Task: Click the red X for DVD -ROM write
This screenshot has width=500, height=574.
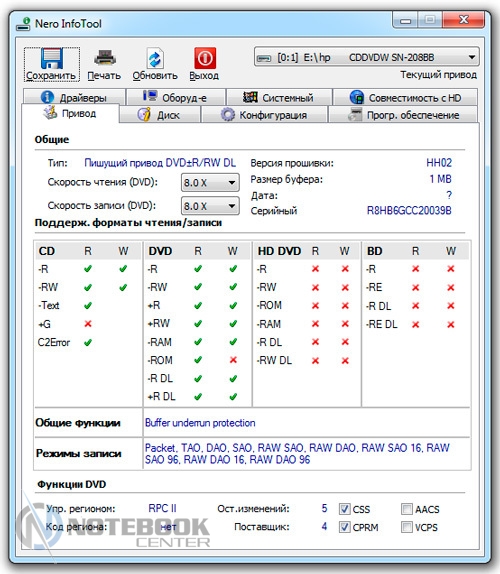Action: (x=233, y=360)
